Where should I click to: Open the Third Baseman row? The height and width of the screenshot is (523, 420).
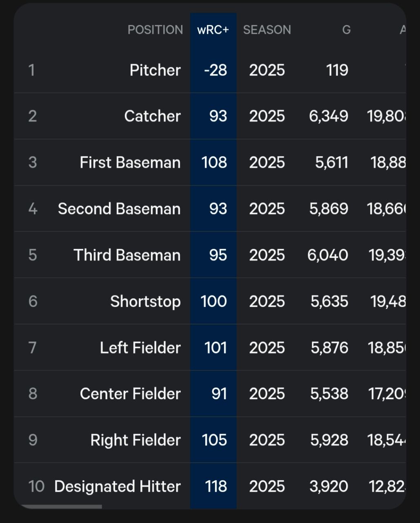click(x=127, y=255)
